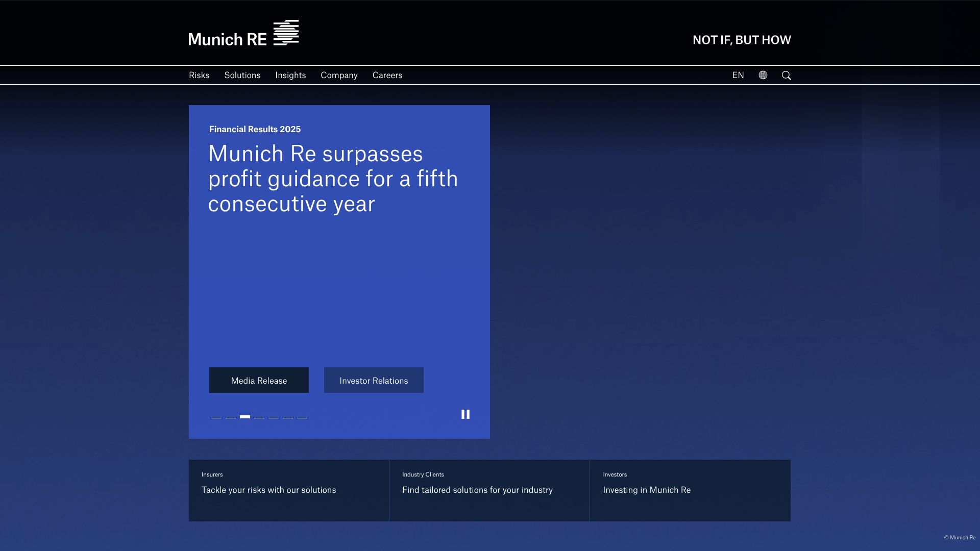The image size is (980, 551).
Task: Open Industry Clients tailored solutions tile
Action: point(489,490)
